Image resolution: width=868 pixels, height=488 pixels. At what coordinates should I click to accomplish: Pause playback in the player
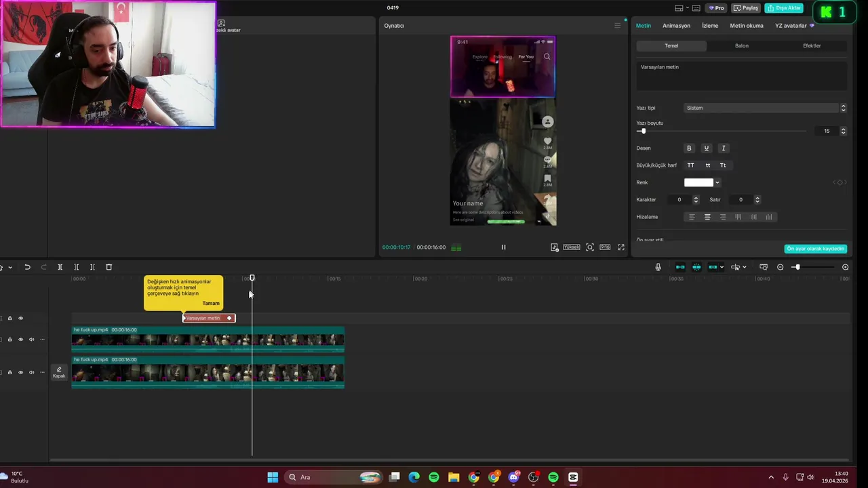(503, 247)
